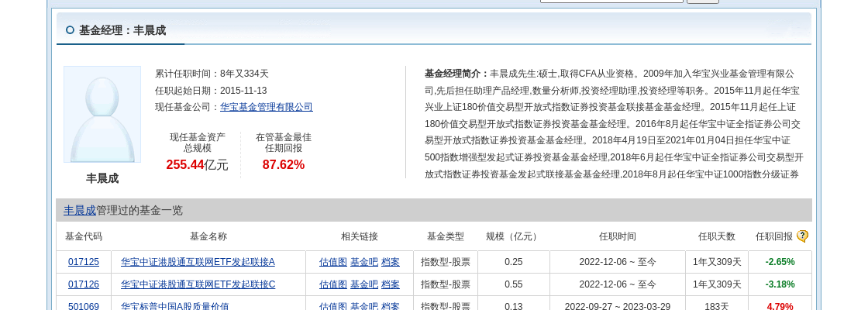Click the 累计任职时间：8年又334天 text

click(x=212, y=74)
